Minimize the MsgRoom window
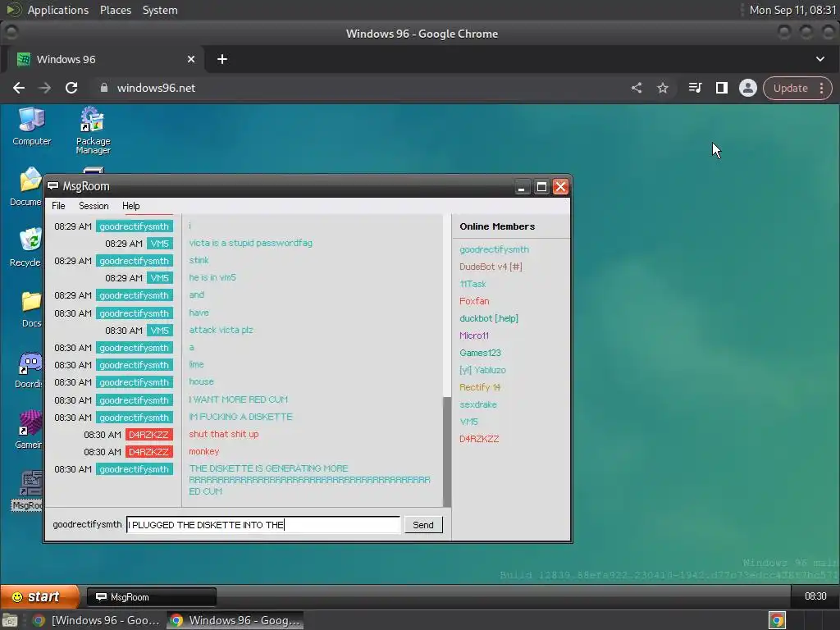Screen dimensions: 840x630 521,186
